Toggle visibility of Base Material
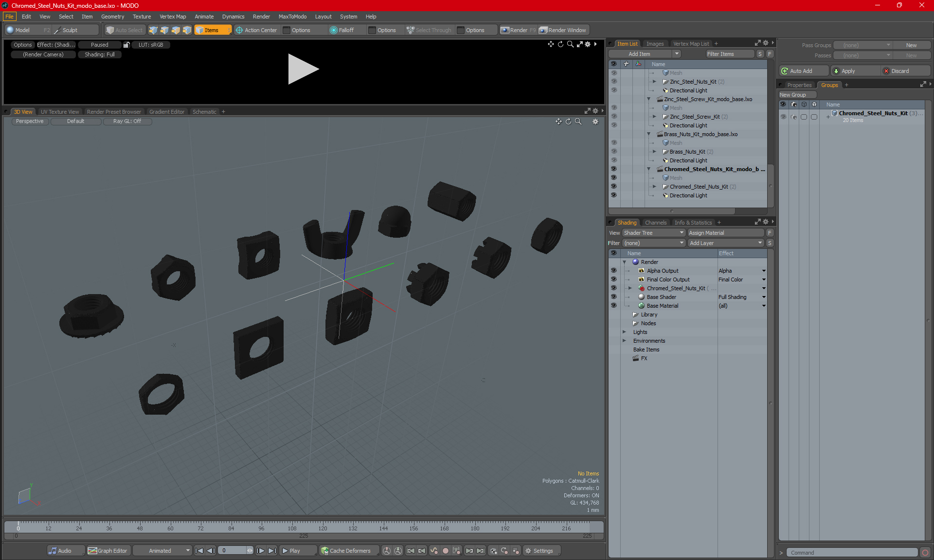Screen dimensions: 934x560 (x=613, y=306)
